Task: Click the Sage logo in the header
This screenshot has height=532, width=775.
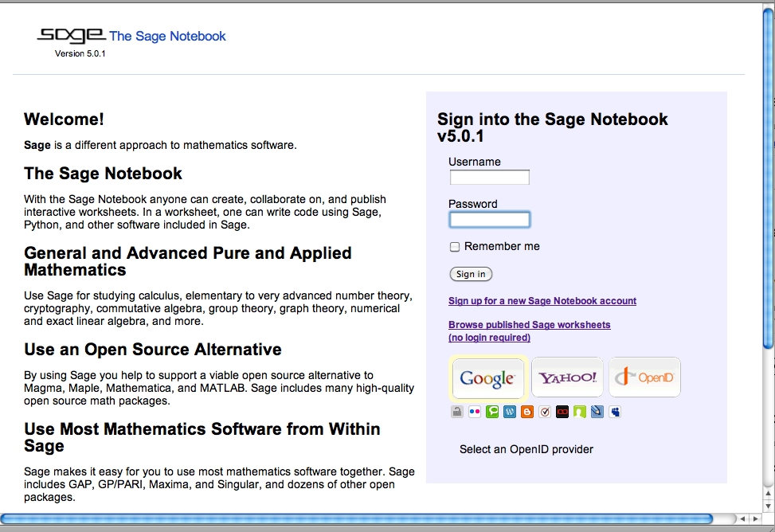Action: click(71, 35)
